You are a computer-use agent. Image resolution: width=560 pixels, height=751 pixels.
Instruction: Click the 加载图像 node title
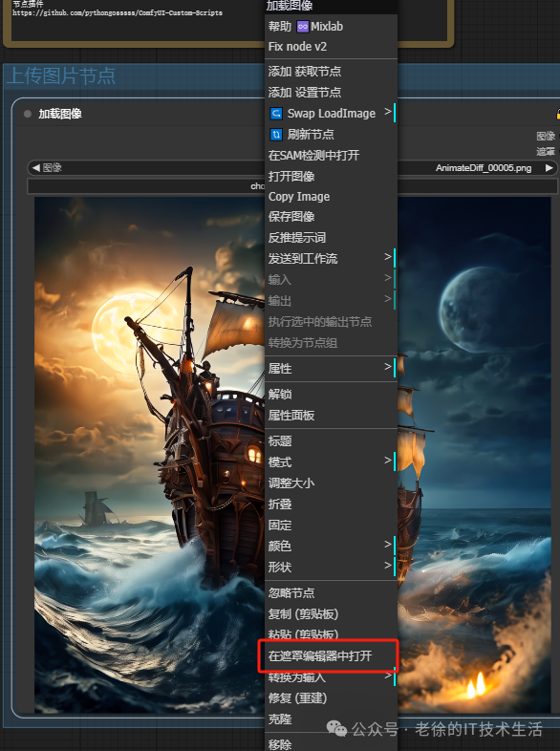[x=60, y=114]
